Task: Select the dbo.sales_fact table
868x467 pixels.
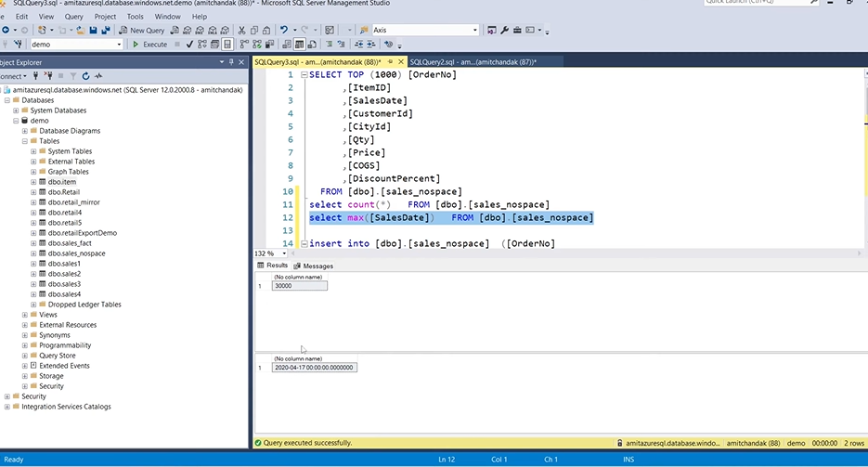Action: coord(70,243)
